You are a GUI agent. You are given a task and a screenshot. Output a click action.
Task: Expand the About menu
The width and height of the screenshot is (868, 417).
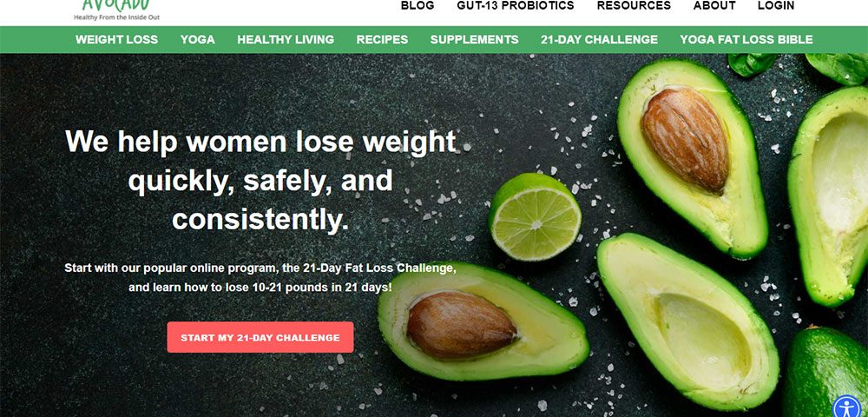714,5
